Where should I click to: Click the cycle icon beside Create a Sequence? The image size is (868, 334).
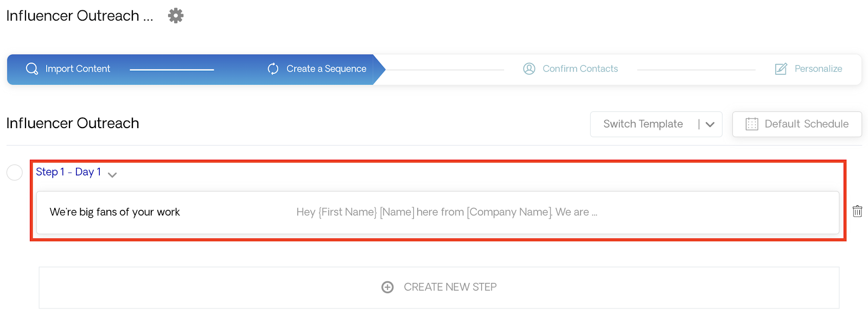(x=273, y=69)
